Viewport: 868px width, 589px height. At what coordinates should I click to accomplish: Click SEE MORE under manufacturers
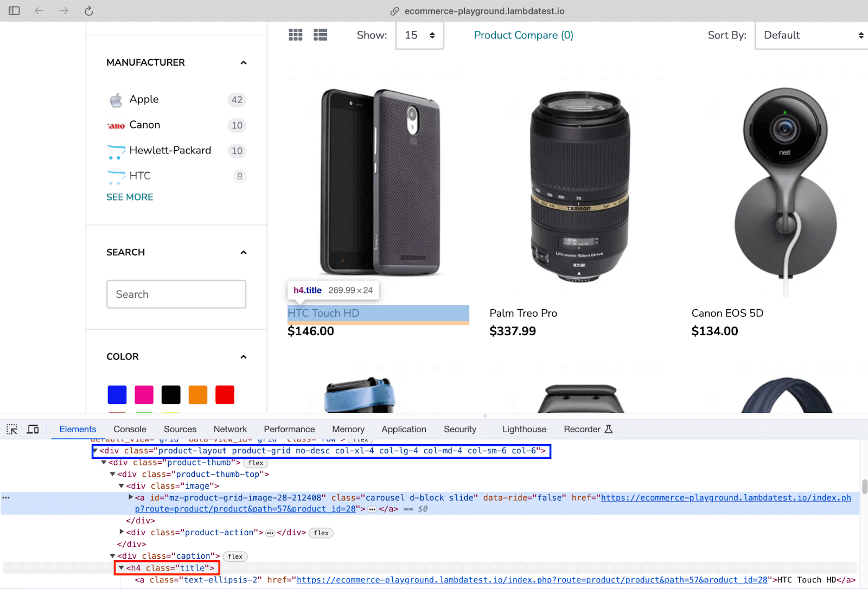click(x=130, y=197)
